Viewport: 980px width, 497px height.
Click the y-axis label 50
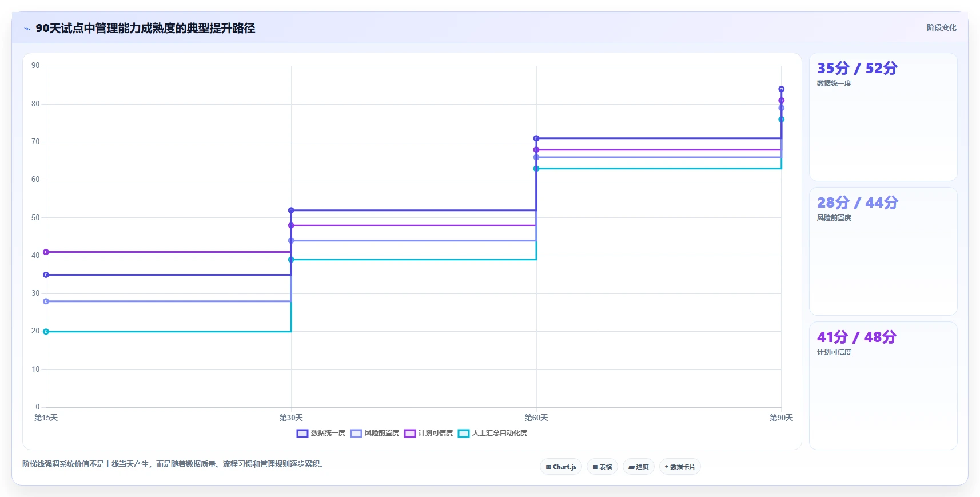pos(35,218)
